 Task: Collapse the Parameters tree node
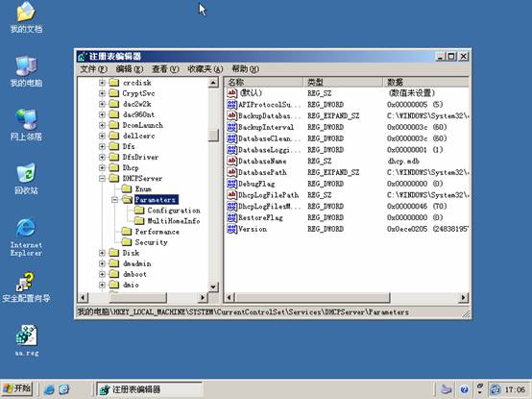tap(114, 200)
